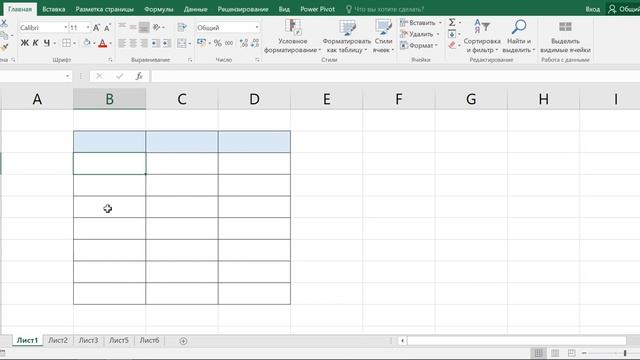Open the font size 11 dropdown
This screenshot has height=360, width=640.
88,27
